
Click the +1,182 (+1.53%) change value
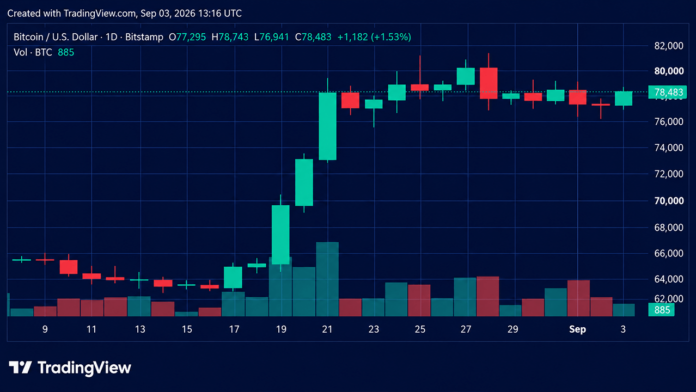374,37
